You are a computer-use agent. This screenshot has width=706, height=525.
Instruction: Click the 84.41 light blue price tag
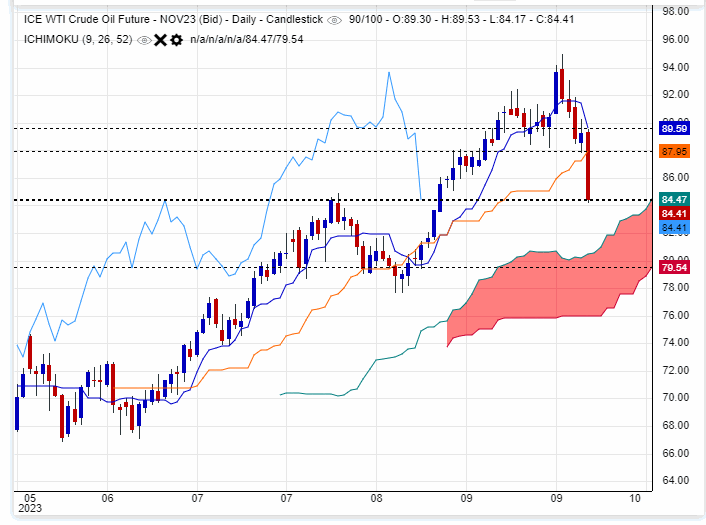click(x=674, y=227)
